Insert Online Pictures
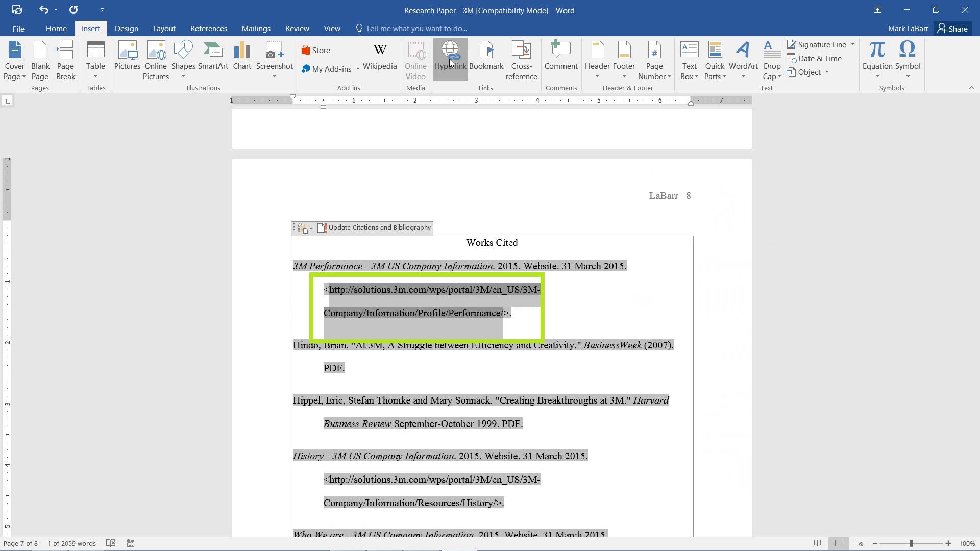This screenshot has width=980, height=551. (x=156, y=60)
